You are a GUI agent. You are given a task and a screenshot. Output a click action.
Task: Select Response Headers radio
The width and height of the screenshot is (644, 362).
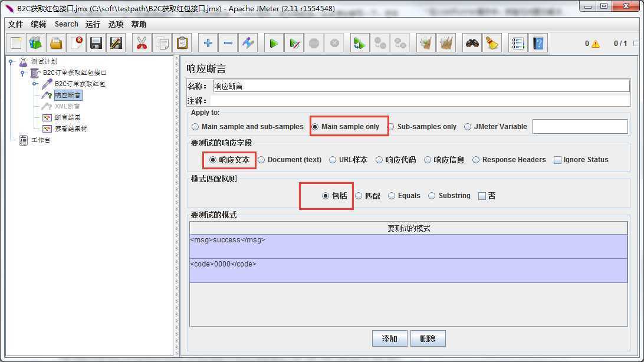pyautogui.click(x=476, y=160)
